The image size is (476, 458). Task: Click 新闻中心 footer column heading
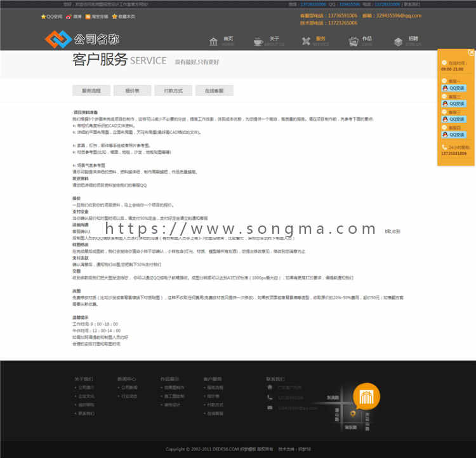click(127, 379)
